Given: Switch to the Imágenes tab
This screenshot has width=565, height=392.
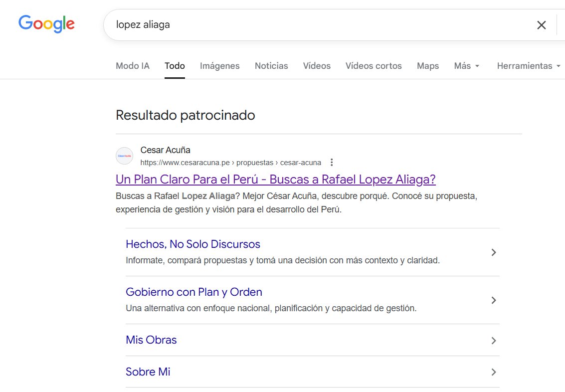Looking at the screenshot, I should click(220, 66).
